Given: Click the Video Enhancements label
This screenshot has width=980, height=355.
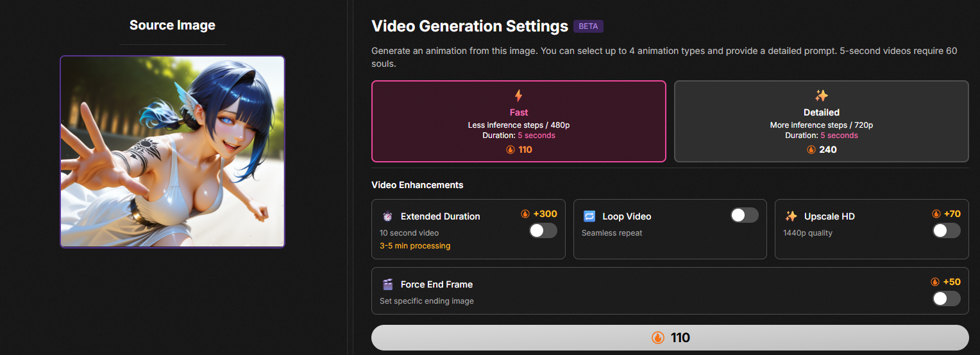Looking at the screenshot, I should 418,185.
